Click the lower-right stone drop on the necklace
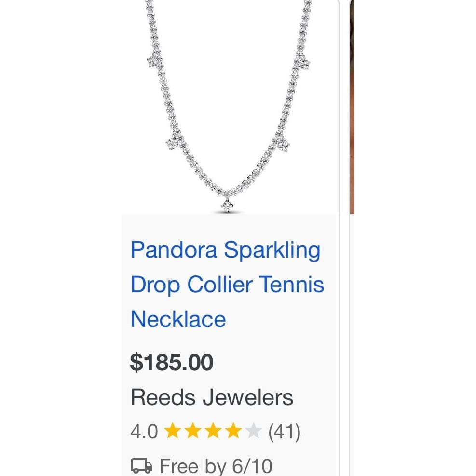 click(x=283, y=144)
